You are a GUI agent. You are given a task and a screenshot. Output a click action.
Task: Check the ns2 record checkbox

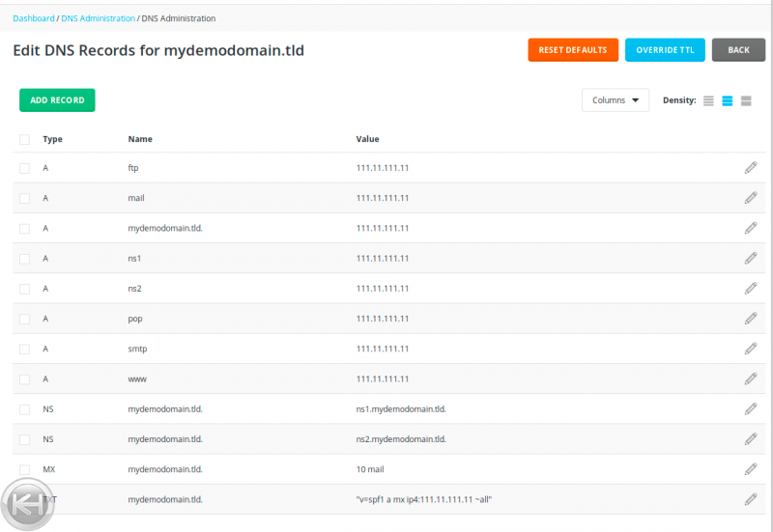coord(25,289)
